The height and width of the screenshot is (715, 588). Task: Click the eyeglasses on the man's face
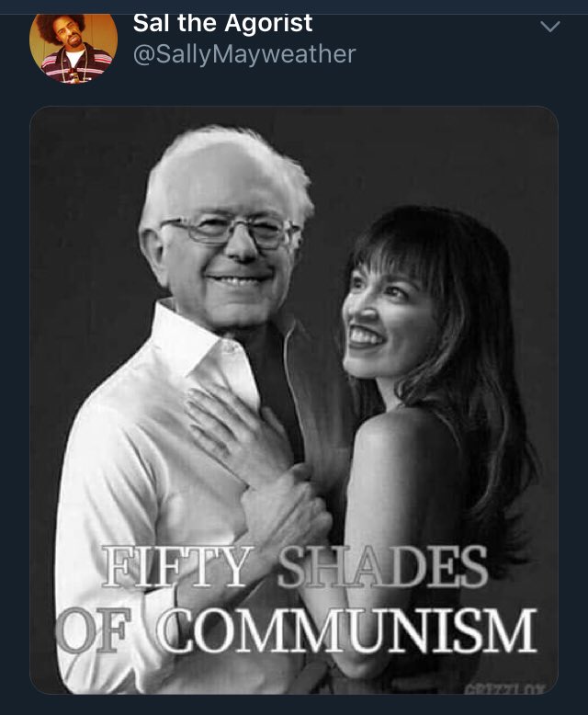(231, 231)
